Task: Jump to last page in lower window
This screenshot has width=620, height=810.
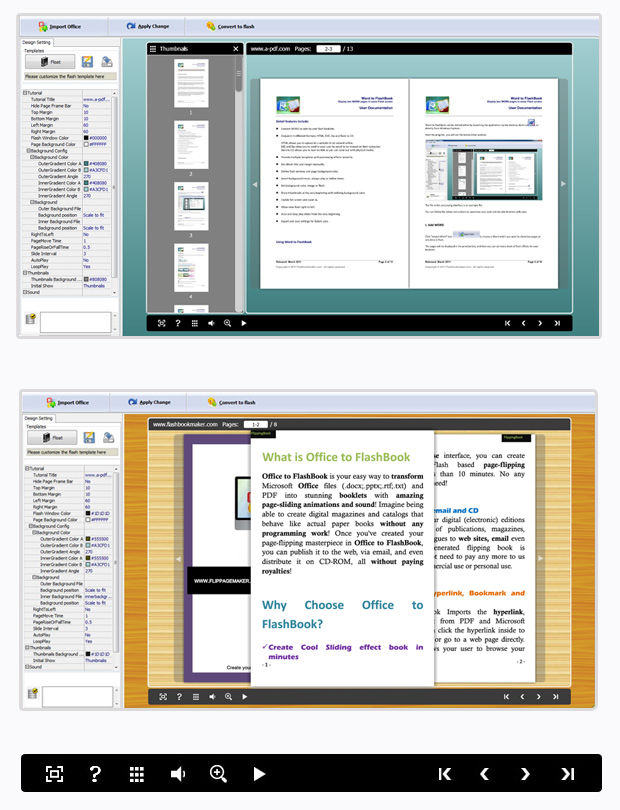Action: [555, 696]
